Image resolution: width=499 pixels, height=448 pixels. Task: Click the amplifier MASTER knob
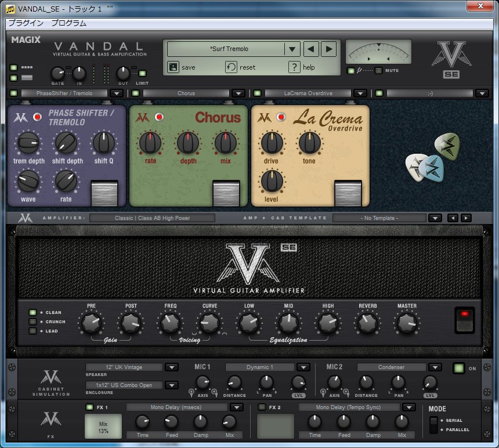click(x=407, y=323)
